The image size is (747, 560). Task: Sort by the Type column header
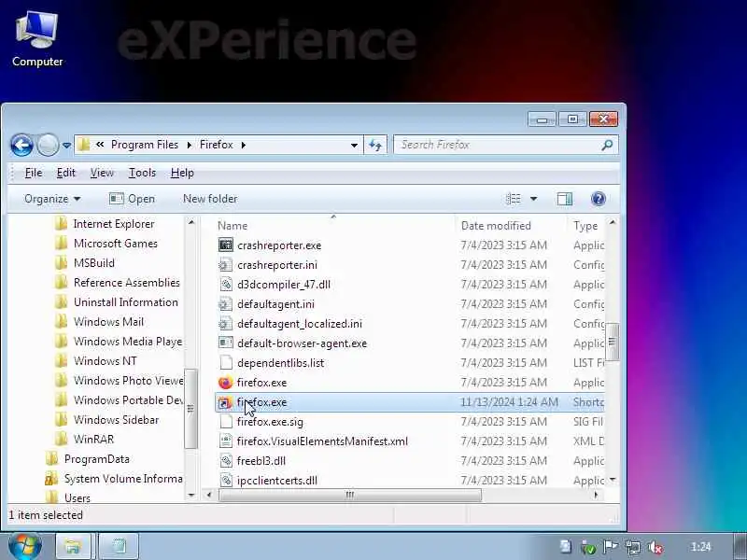coord(585,226)
